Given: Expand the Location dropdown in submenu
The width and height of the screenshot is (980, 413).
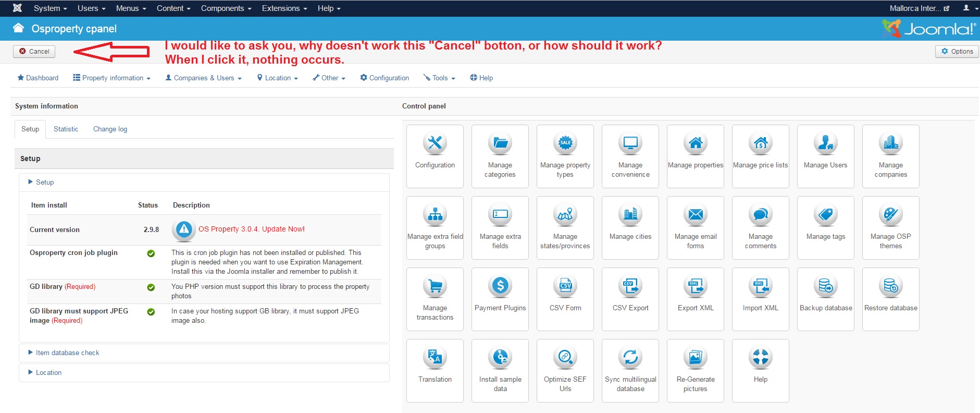Looking at the screenshot, I should point(277,78).
